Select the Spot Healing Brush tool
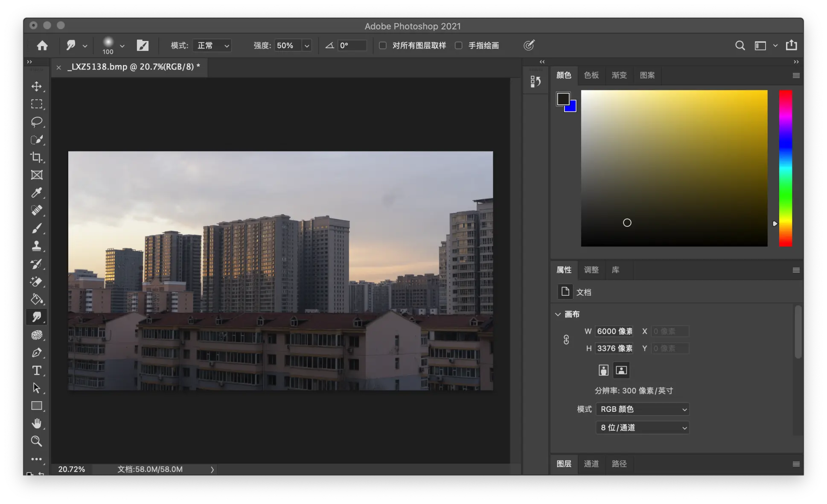 [x=37, y=210]
